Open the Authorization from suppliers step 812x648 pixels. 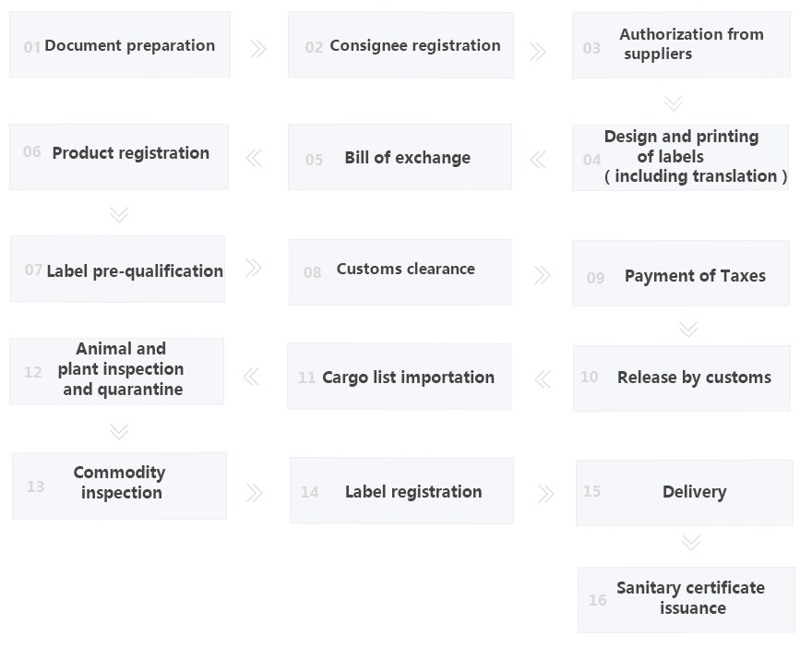681,44
